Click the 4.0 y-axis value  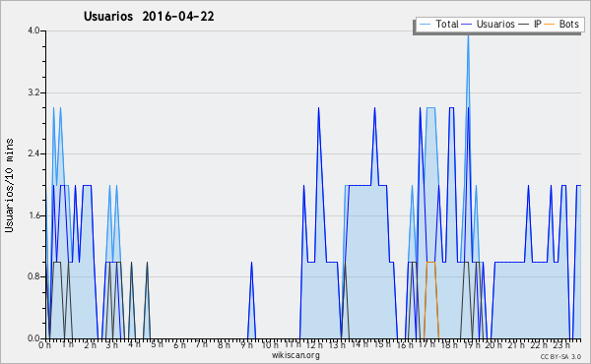pos(33,30)
